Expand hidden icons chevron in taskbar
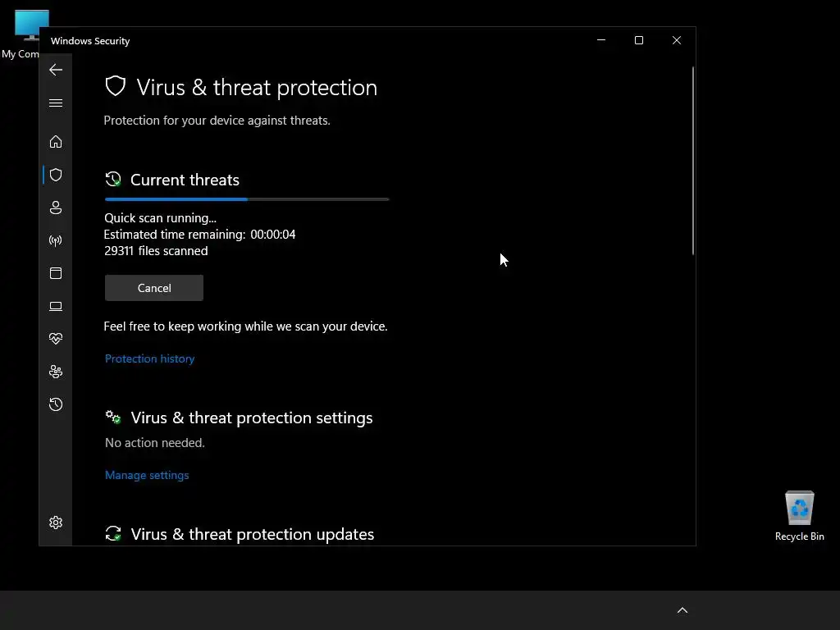The image size is (840, 630). coord(682,610)
